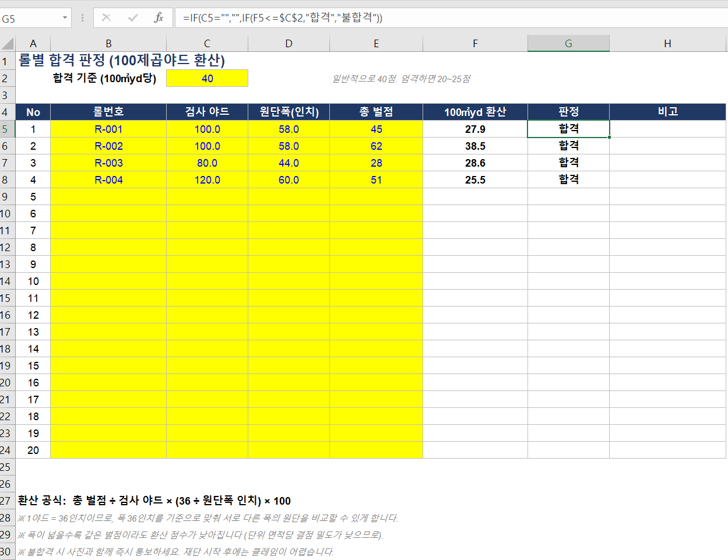Select column G header
The image size is (728, 560).
point(568,43)
